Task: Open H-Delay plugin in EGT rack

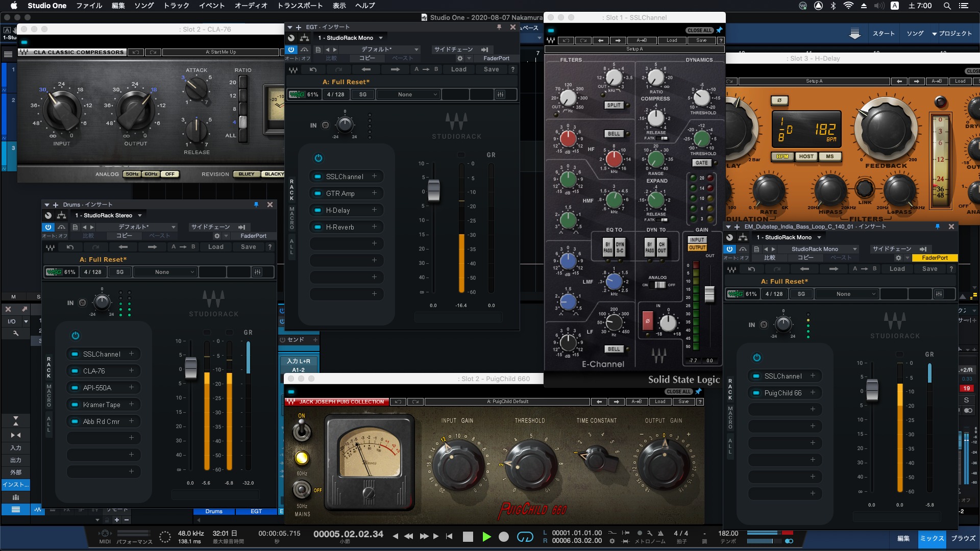Action: point(338,210)
